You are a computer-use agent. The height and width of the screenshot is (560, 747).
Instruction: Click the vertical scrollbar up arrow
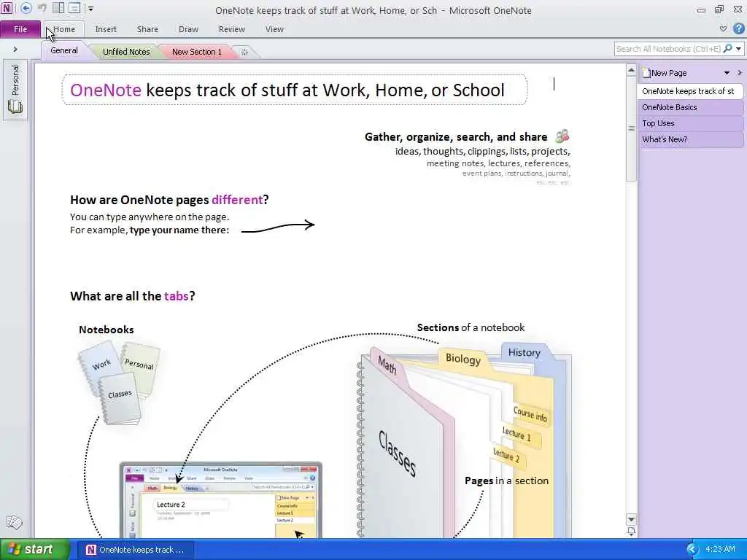(x=631, y=71)
